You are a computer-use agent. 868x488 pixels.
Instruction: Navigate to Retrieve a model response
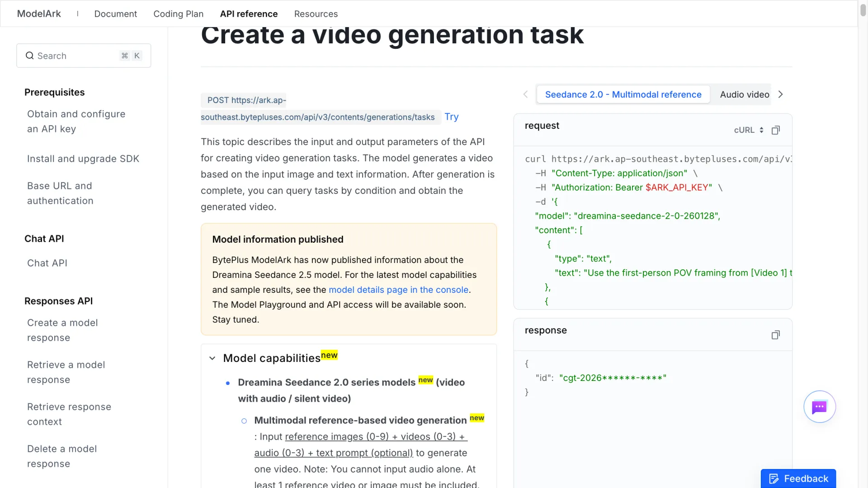(66, 372)
